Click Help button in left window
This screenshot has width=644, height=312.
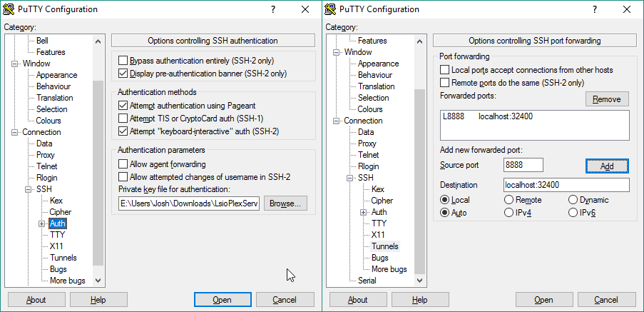click(x=98, y=300)
